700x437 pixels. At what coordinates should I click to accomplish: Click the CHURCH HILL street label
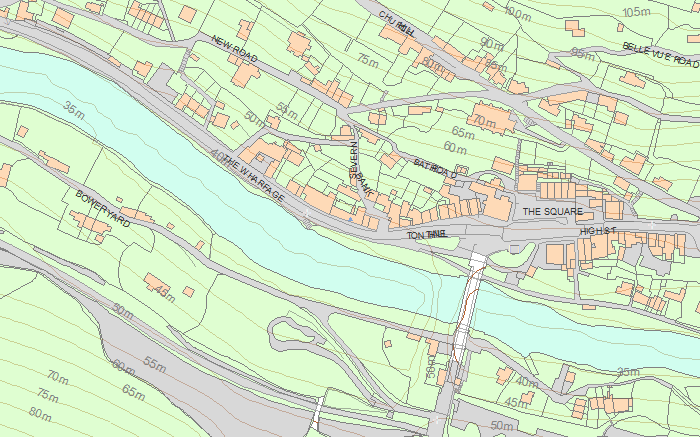pyautogui.click(x=397, y=24)
